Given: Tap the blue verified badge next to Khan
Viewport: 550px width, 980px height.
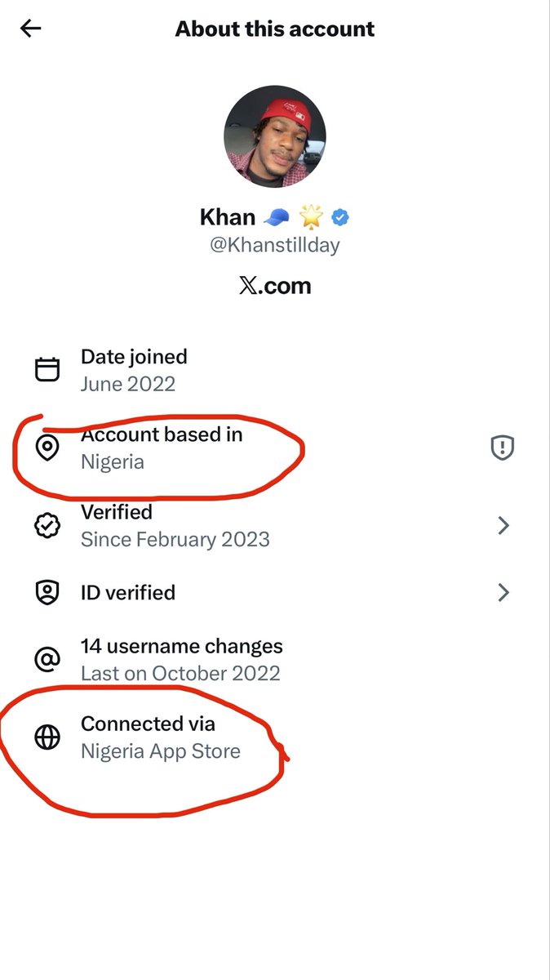Looking at the screenshot, I should (341, 217).
